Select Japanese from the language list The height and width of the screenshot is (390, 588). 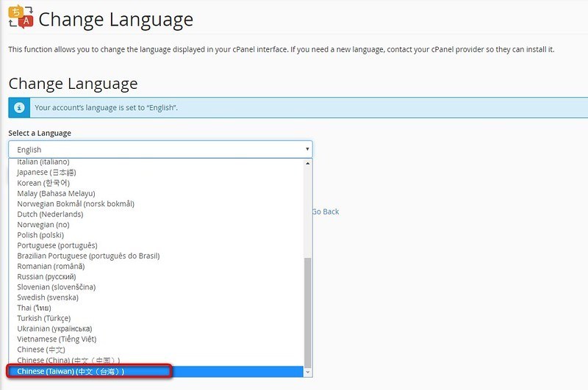156,173
